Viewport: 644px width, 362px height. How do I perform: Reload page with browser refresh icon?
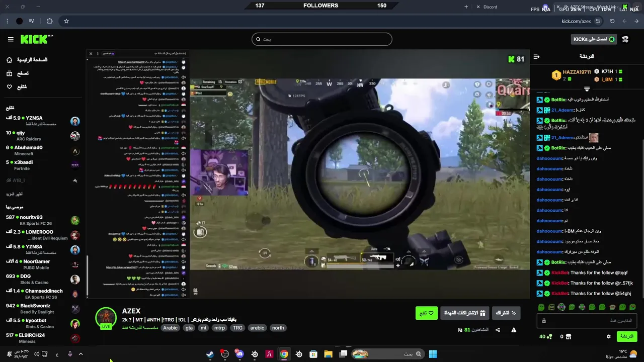pyautogui.click(x=612, y=21)
